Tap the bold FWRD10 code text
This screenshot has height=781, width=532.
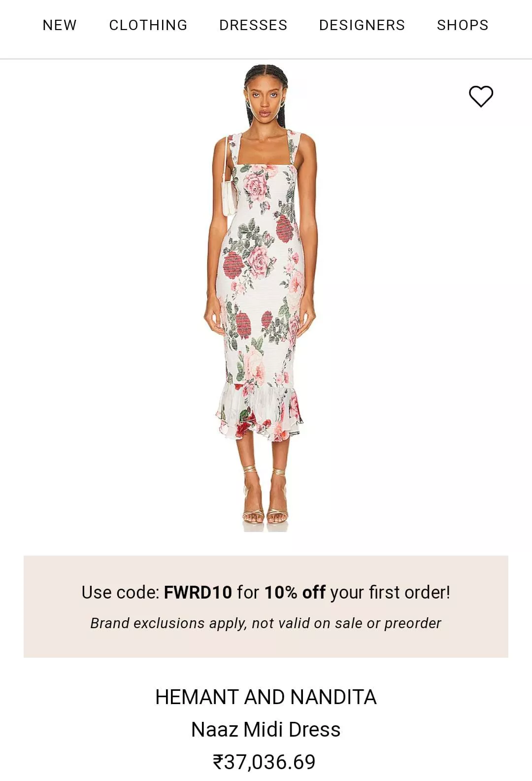click(x=198, y=592)
